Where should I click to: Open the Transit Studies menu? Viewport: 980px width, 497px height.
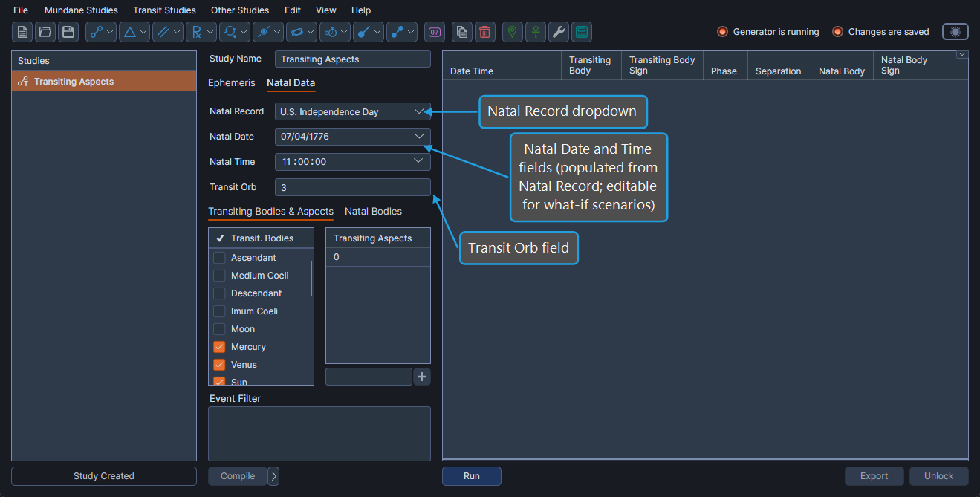point(164,10)
